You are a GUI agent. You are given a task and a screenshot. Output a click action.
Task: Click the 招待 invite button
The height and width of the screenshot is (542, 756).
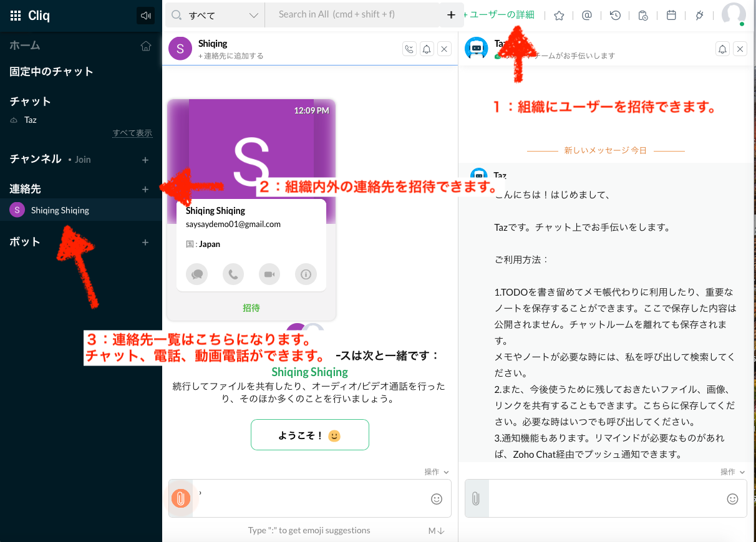pyautogui.click(x=251, y=307)
